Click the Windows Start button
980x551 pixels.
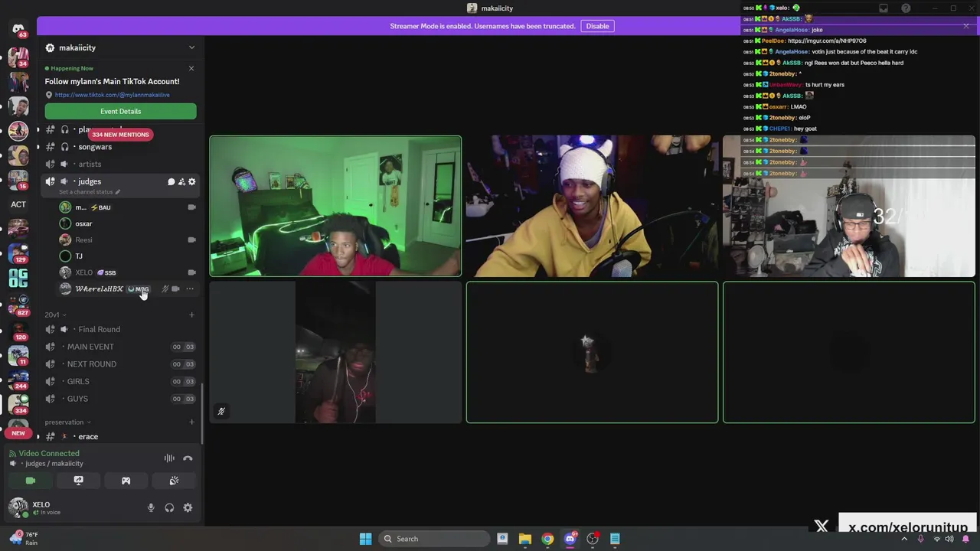[365, 539]
